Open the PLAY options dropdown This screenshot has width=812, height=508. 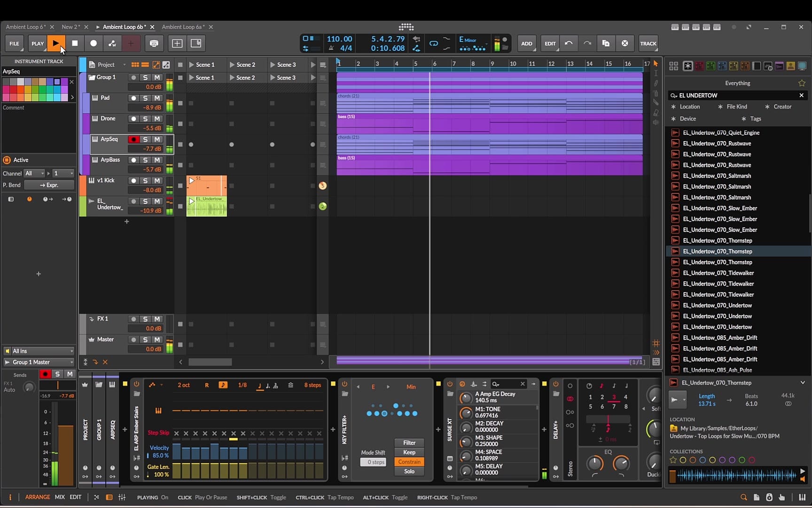[x=38, y=43]
